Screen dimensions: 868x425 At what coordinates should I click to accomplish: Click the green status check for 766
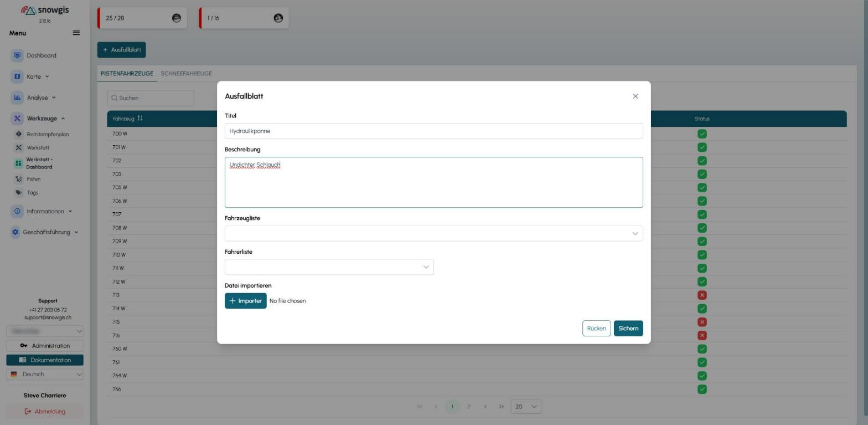702,389
